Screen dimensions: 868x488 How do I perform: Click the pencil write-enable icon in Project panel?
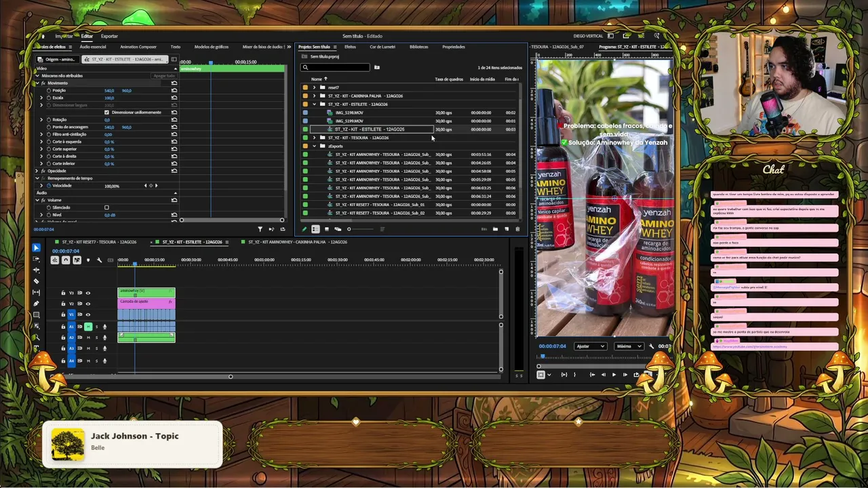pos(304,229)
